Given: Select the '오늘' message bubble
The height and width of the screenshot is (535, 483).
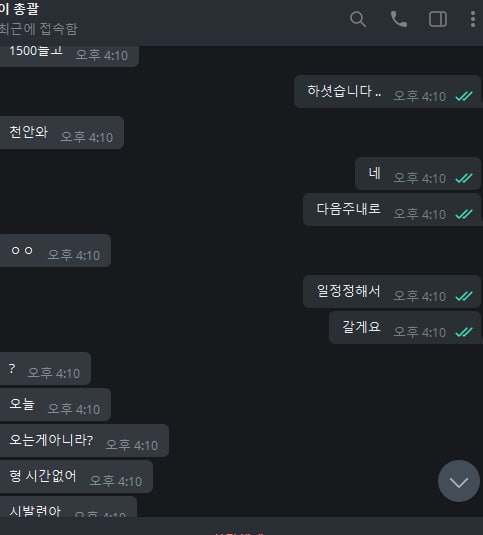Looking at the screenshot, I should click(55, 405).
